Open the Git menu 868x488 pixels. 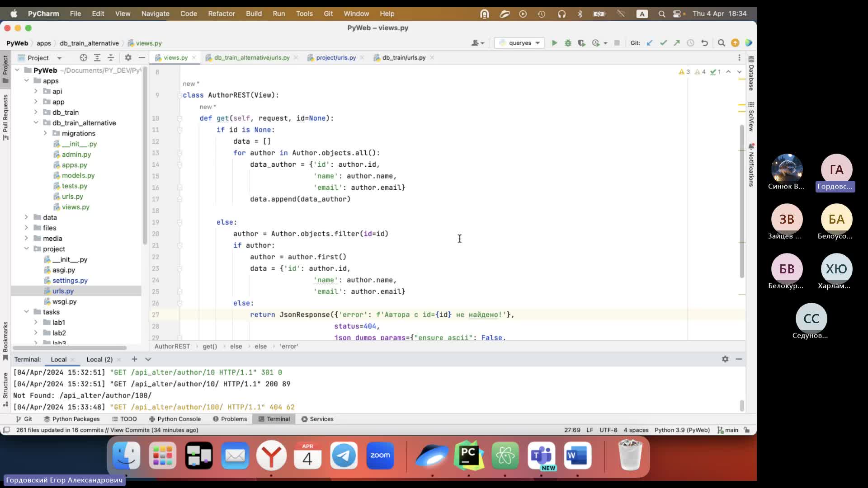point(328,14)
